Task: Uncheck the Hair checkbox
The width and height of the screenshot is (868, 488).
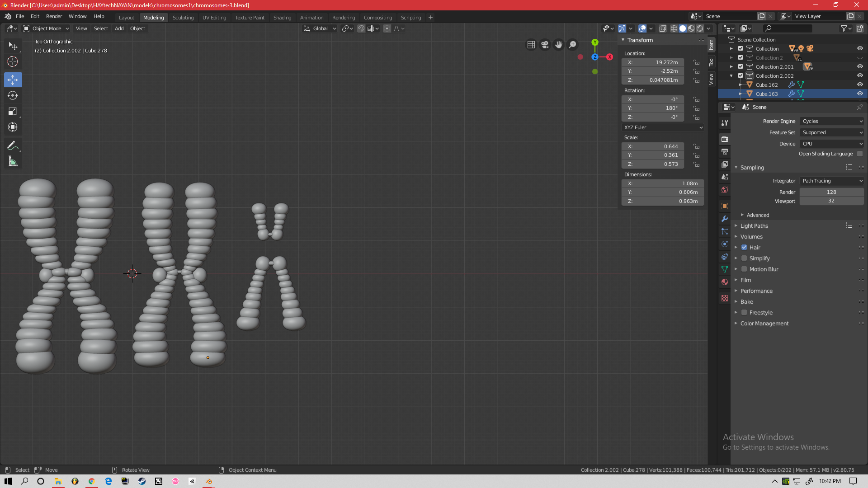Action: [744, 247]
